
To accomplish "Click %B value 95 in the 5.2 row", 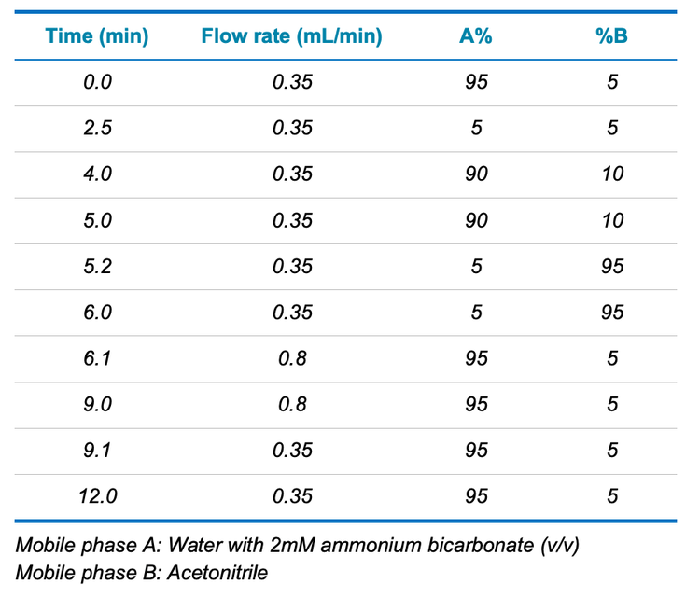I will point(611,267).
